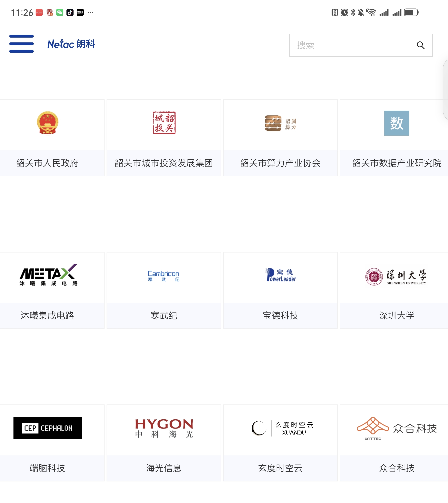Open the 韶关市城市投资发展集团 label link
448x503 pixels.
point(164,163)
